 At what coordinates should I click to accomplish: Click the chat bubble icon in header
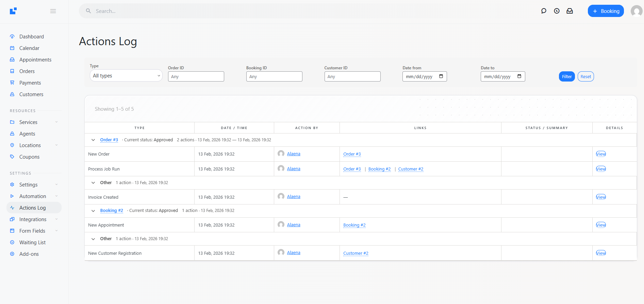click(x=544, y=11)
